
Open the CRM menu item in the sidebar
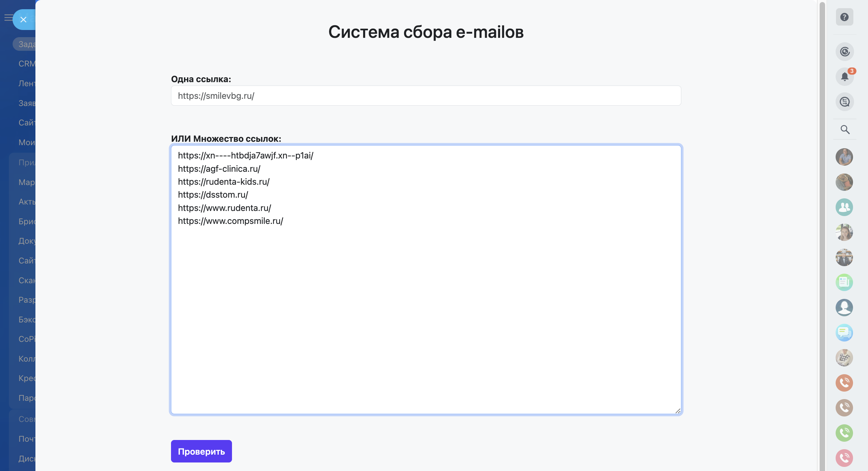[x=27, y=64]
